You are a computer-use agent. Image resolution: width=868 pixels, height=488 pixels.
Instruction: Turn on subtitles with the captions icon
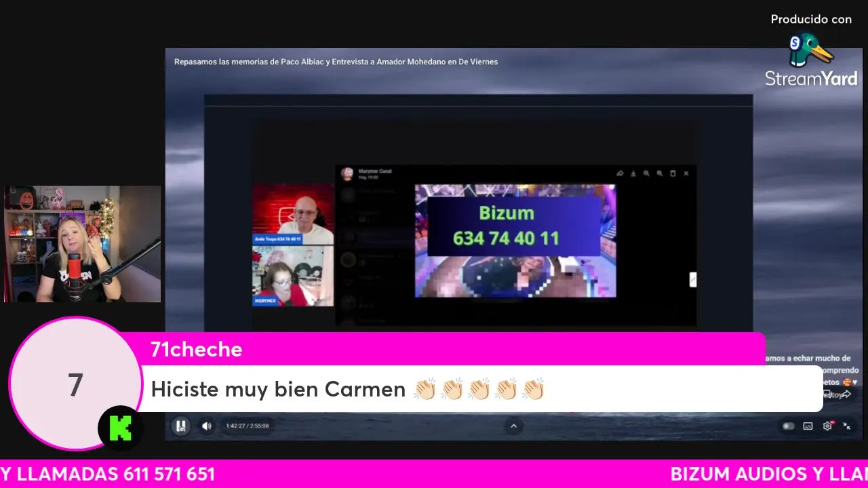[x=808, y=426]
